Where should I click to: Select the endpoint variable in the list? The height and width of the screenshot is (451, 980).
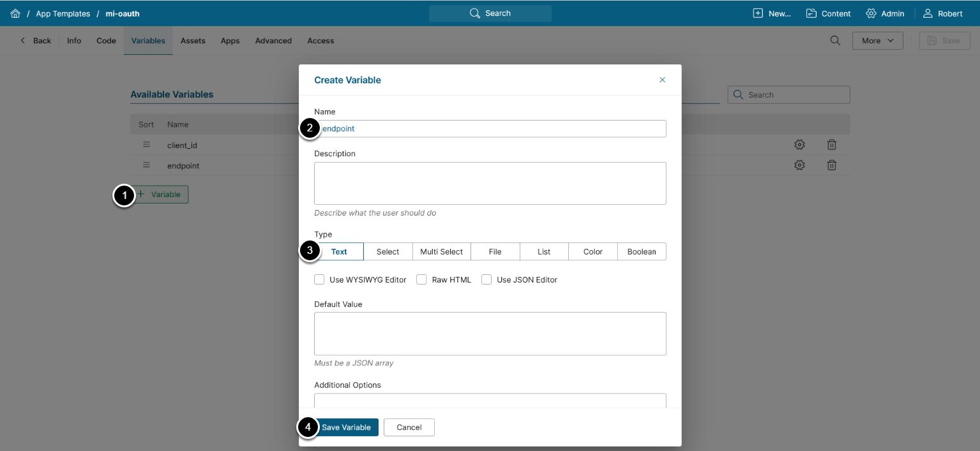click(x=183, y=166)
